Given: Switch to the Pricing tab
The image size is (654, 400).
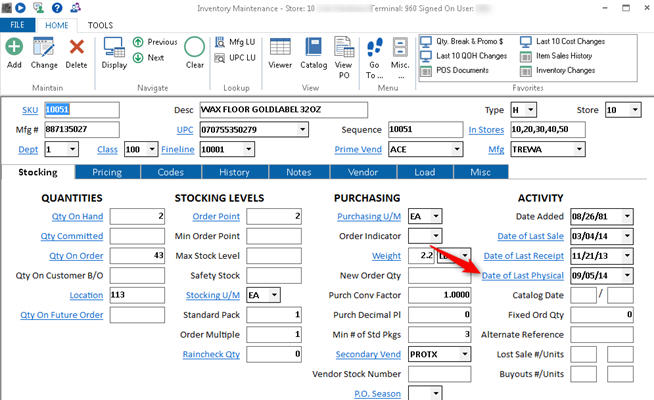Looking at the screenshot, I should click(x=107, y=172).
